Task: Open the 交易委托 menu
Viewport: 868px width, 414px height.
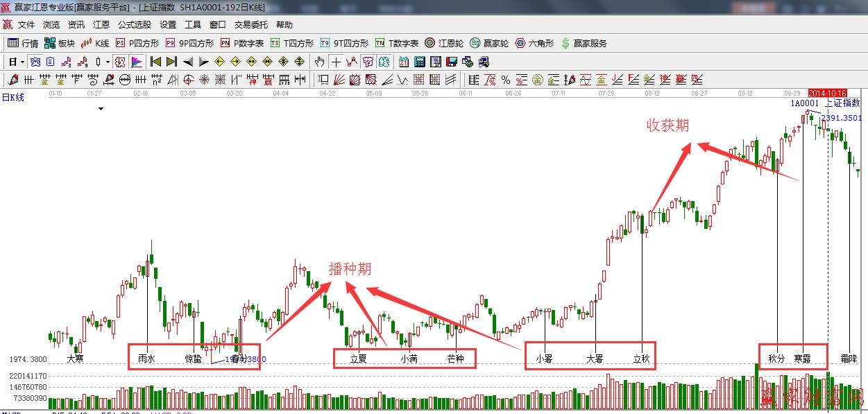Action: pyautogui.click(x=248, y=24)
